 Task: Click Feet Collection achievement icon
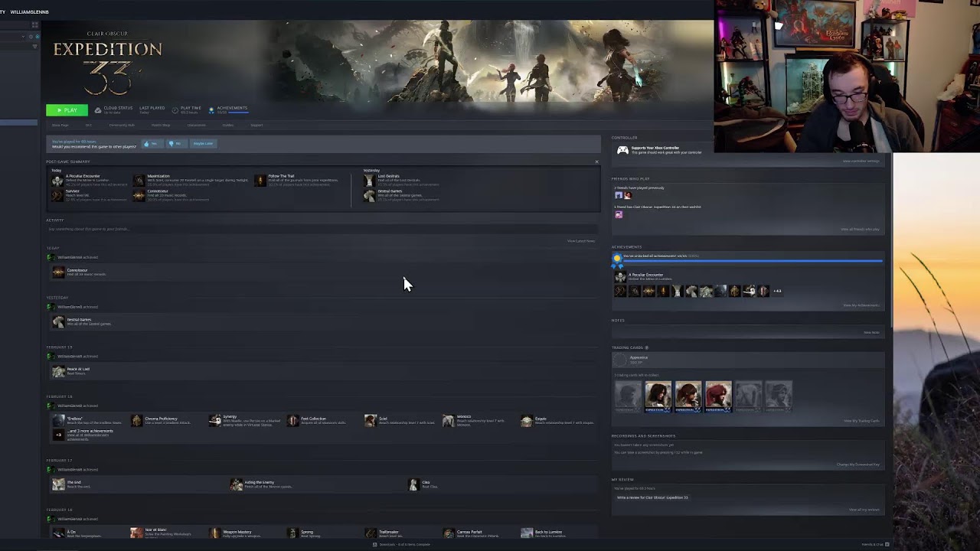[292, 421]
